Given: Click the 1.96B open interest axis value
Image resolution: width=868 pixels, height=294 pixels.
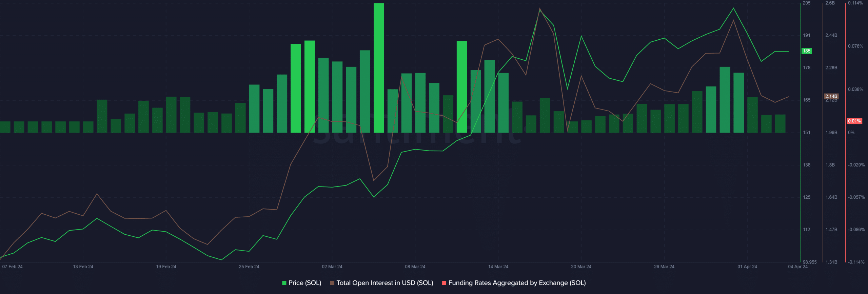Looking at the screenshot, I should 831,133.
